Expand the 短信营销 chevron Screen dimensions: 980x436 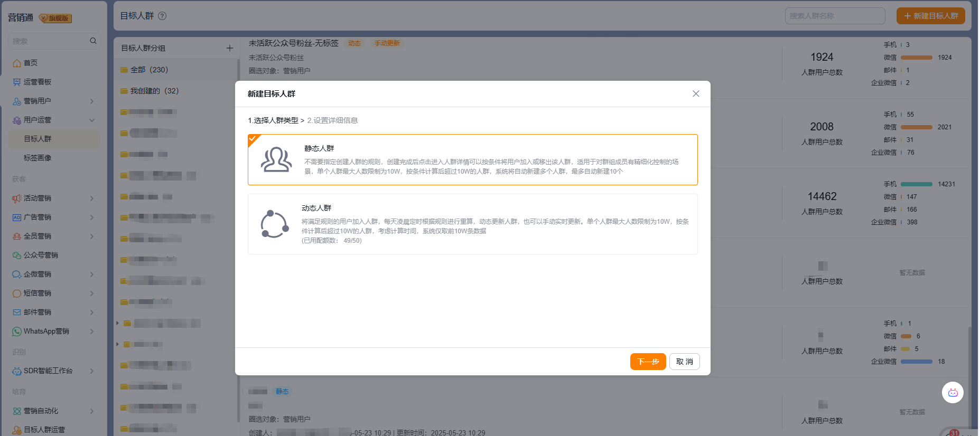[x=92, y=293]
